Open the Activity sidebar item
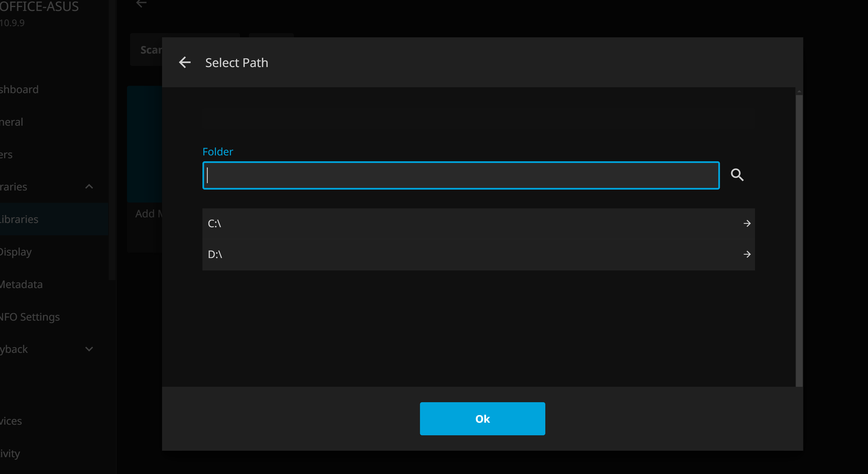Image resolution: width=868 pixels, height=474 pixels. tap(10, 454)
